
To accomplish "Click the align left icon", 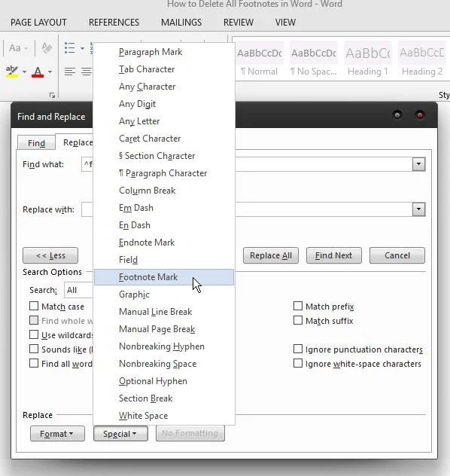I will pos(70,72).
